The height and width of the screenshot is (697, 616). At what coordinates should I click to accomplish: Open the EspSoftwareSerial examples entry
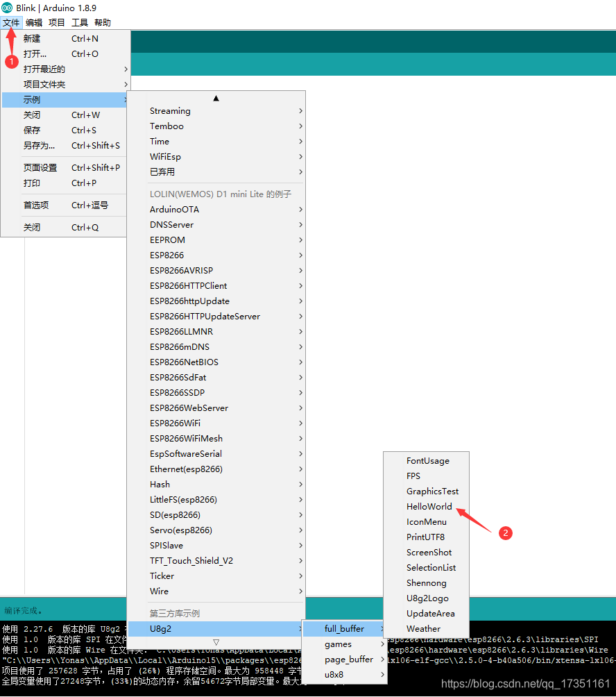[216, 454]
